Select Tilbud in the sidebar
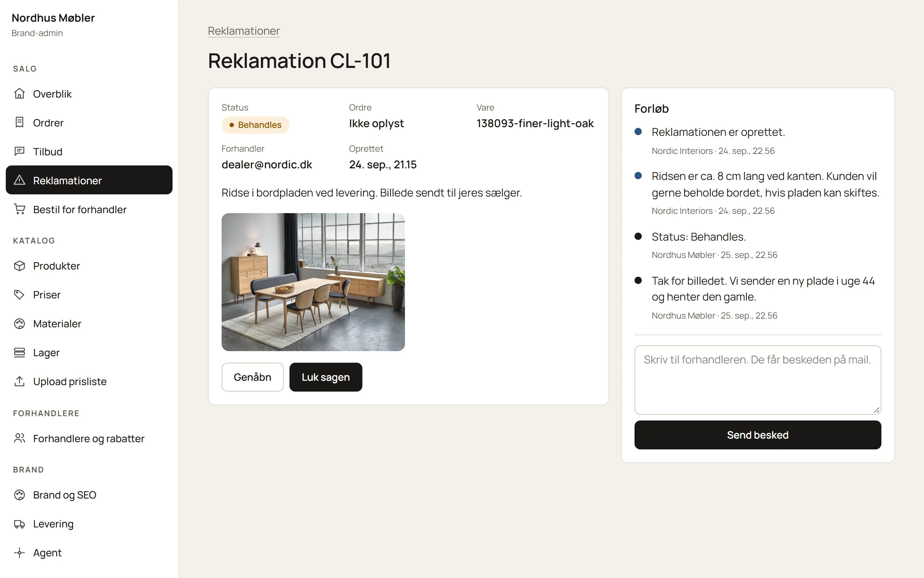This screenshot has width=924, height=578. 89,151
